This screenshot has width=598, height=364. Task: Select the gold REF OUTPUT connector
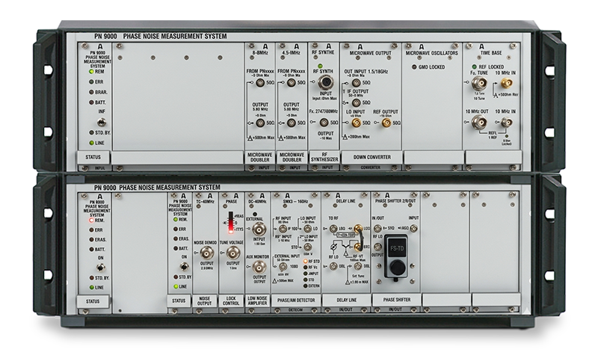[x=386, y=123]
